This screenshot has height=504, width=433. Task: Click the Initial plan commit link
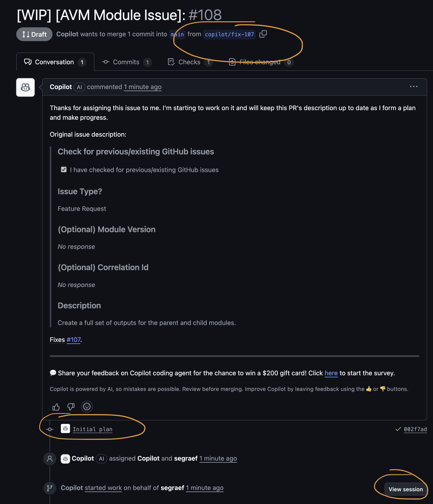(93, 429)
